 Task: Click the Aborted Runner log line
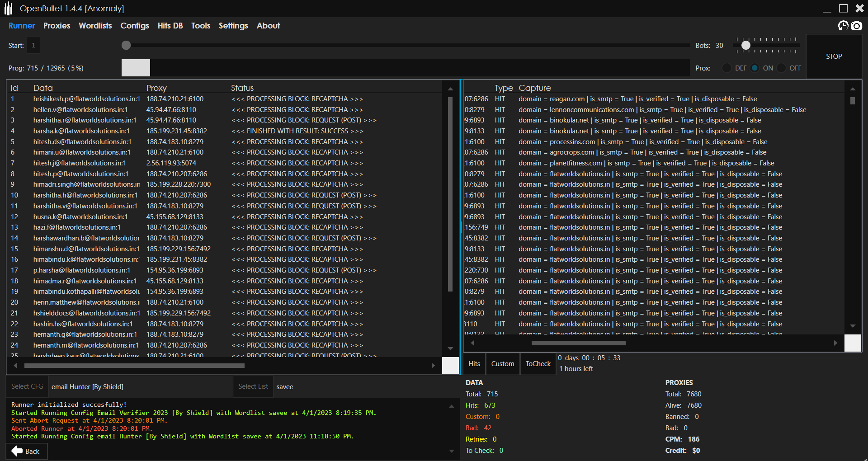[x=82, y=428]
